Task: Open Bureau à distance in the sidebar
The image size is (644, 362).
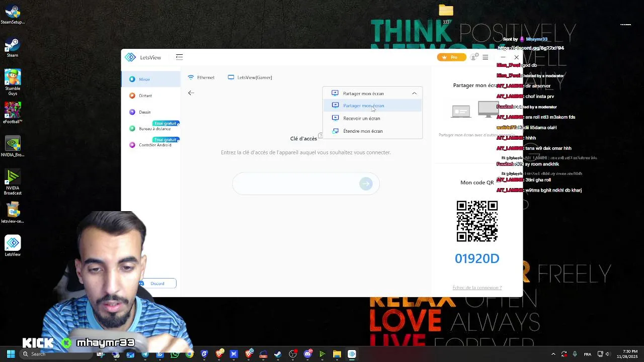Action: (x=150, y=129)
